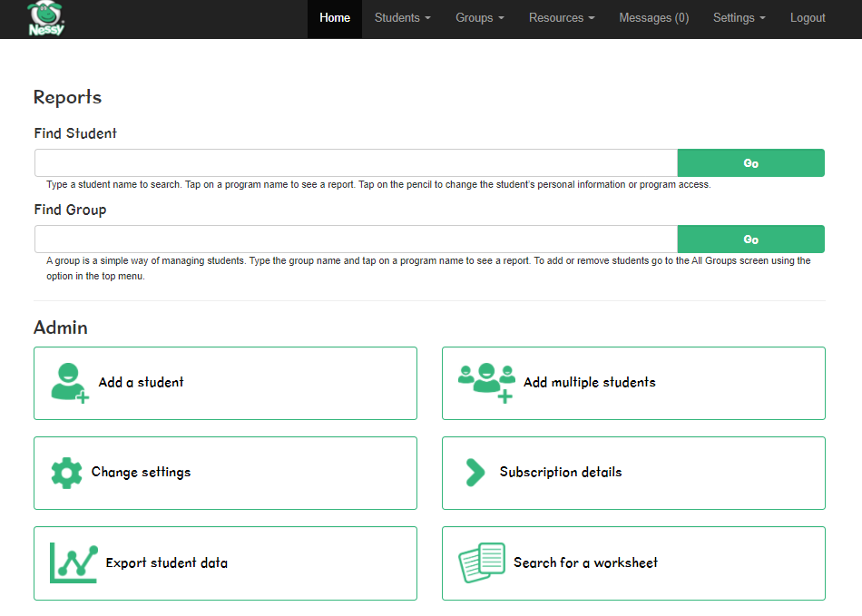
Task: Open the Export student data link
Action: [x=225, y=563]
